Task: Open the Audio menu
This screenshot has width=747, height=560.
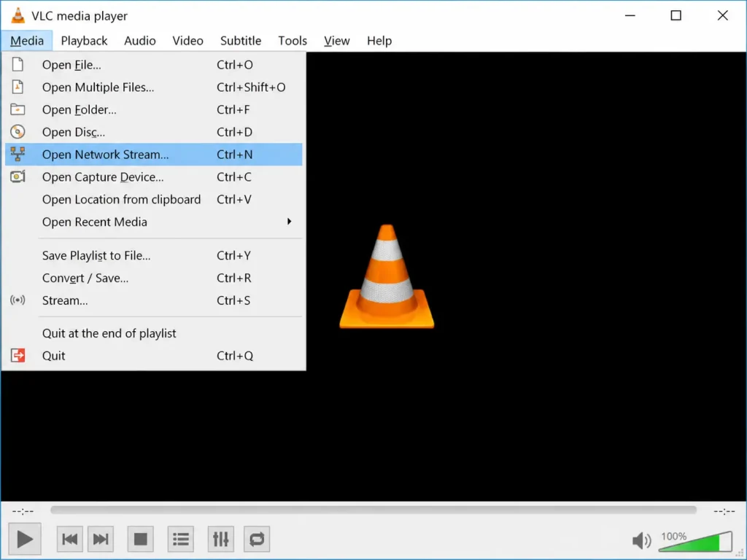Action: click(x=139, y=41)
